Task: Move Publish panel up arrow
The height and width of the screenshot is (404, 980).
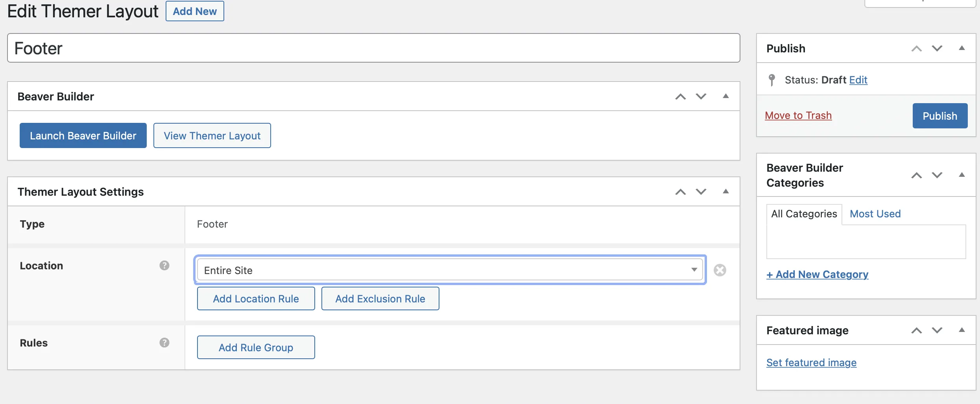Action: point(916,48)
